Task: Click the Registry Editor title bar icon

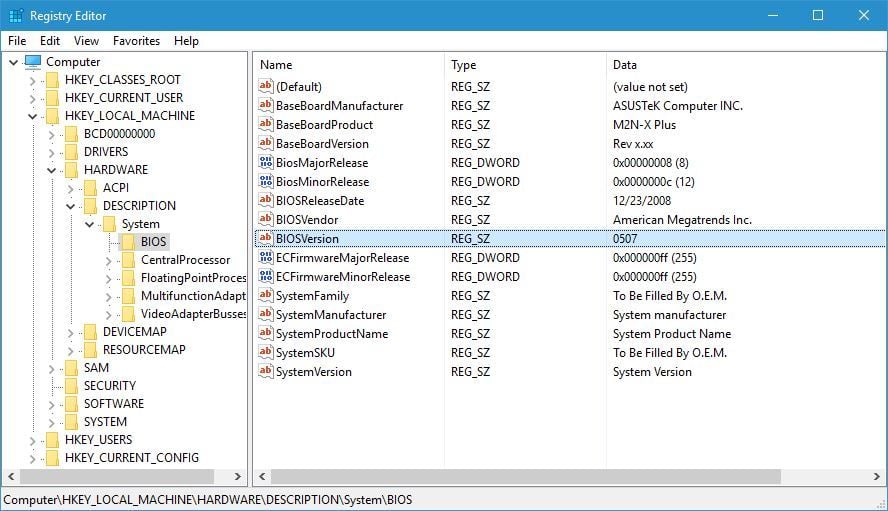Action: [x=16, y=15]
